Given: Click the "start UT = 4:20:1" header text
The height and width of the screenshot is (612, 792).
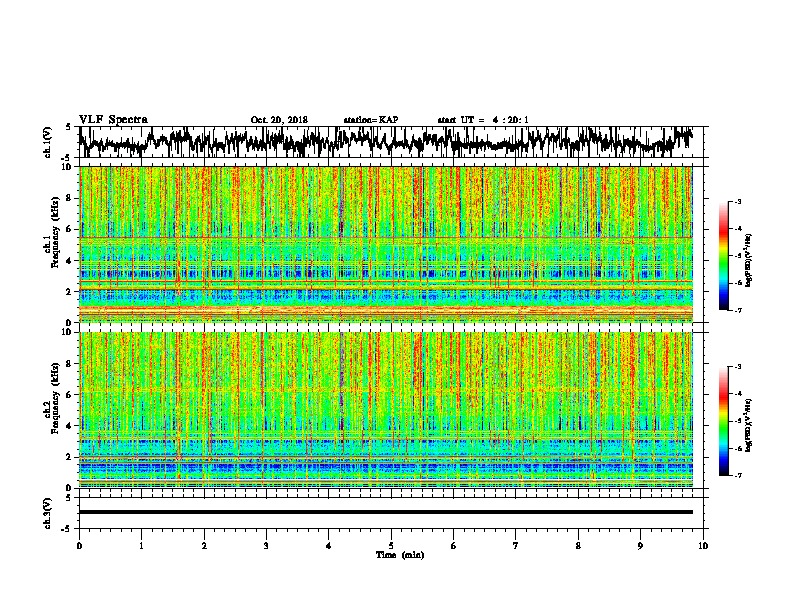Looking at the screenshot, I should click(x=483, y=120).
